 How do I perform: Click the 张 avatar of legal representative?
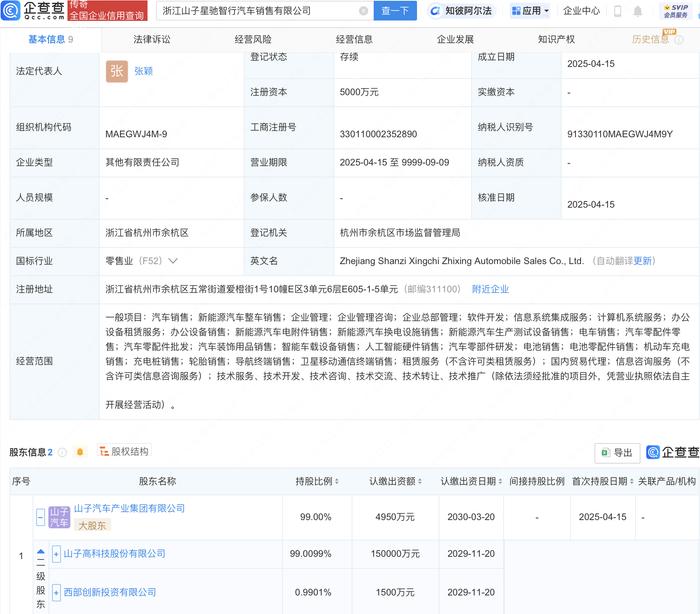(x=117, y=71)
